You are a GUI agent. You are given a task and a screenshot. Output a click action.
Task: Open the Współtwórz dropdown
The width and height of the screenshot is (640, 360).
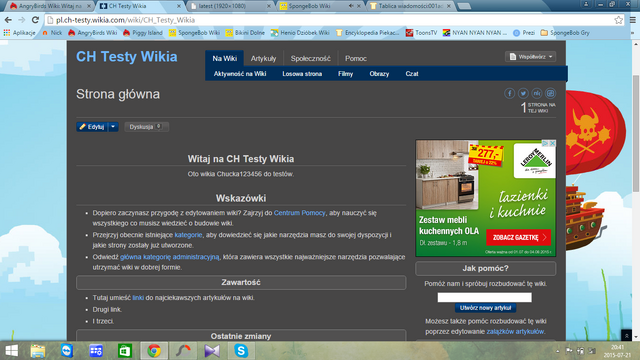coord(531,57)
